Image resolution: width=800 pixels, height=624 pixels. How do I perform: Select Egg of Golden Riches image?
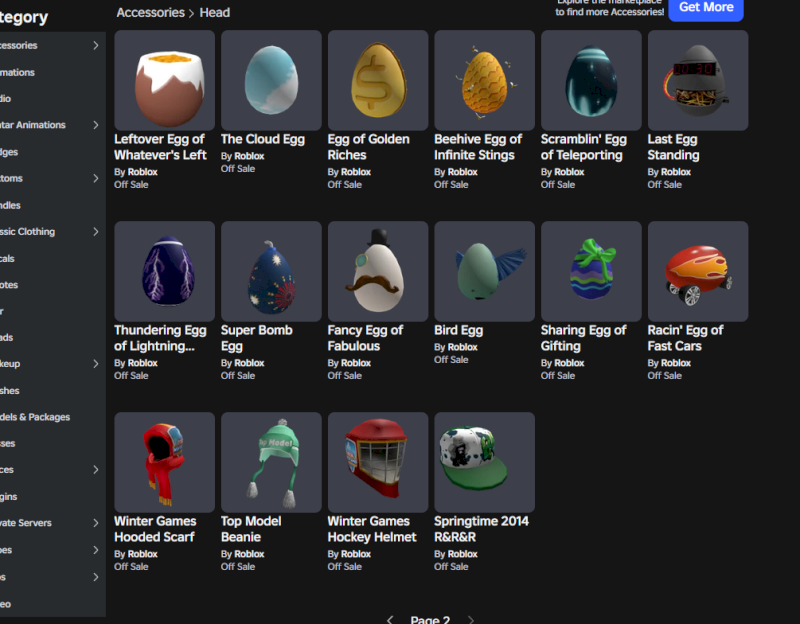pyautogui.click(x=378, y=80)
